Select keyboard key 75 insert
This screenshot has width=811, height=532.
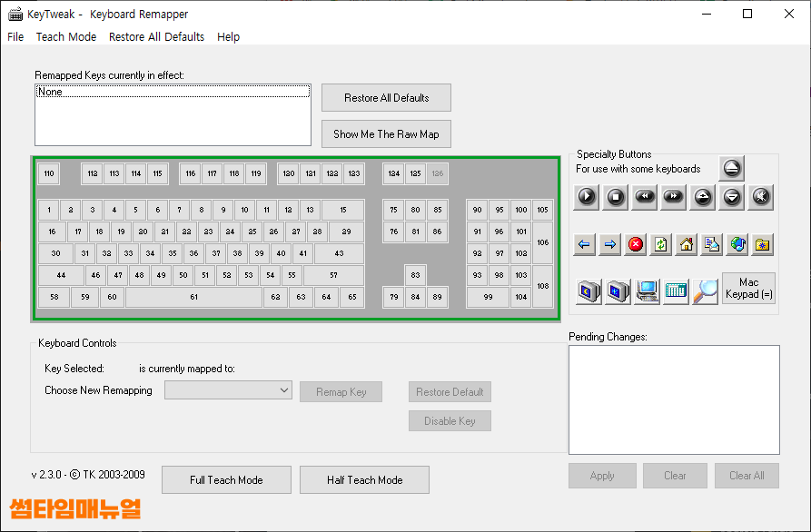tap(393, 210)
